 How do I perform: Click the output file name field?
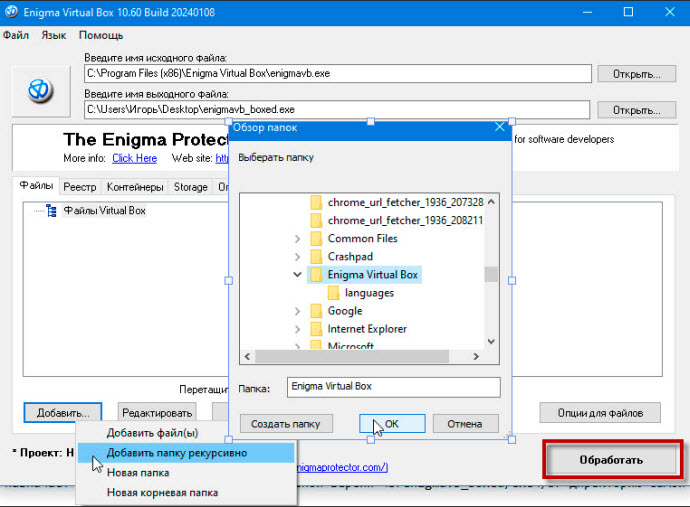[337, 110]
